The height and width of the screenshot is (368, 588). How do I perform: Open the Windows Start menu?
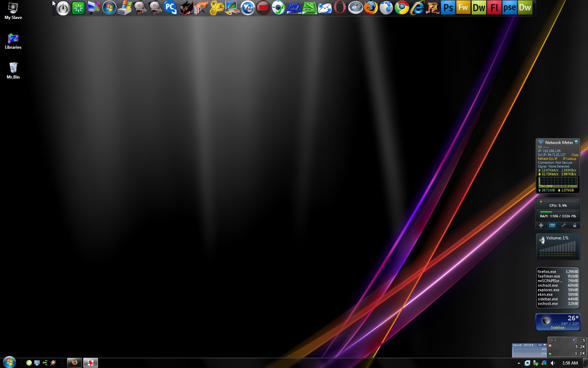[9, 362]
